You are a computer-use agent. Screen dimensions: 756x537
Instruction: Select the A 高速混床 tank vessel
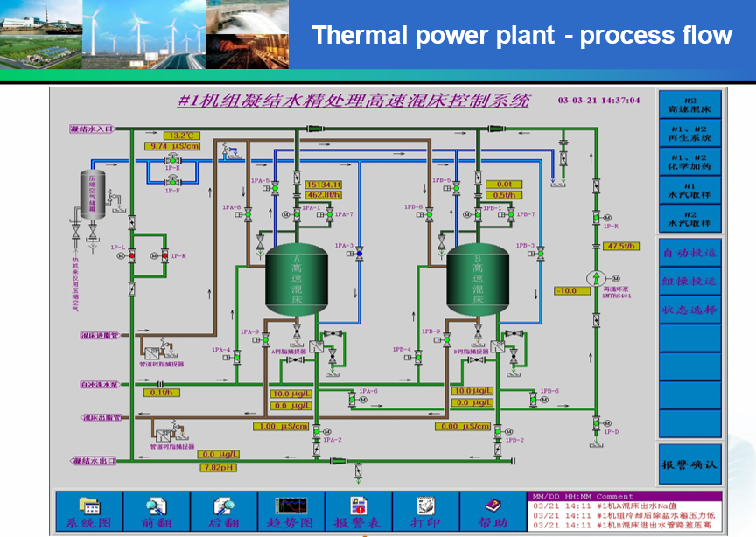coord(296,280)
